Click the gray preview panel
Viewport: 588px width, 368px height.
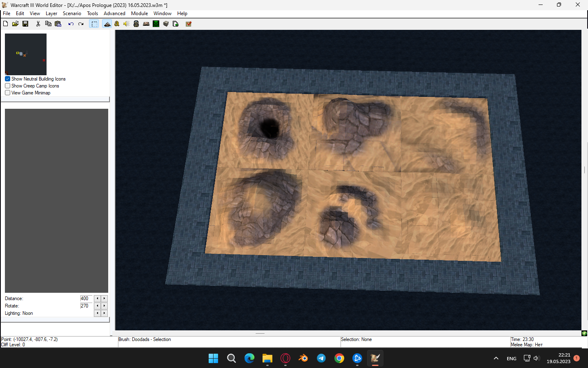click(56, 200)
